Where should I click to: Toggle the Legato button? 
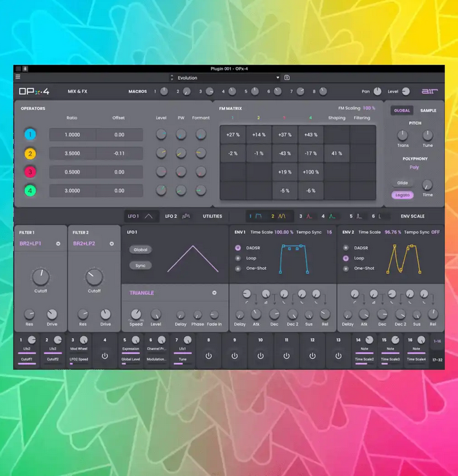click(x=402, y=195)
